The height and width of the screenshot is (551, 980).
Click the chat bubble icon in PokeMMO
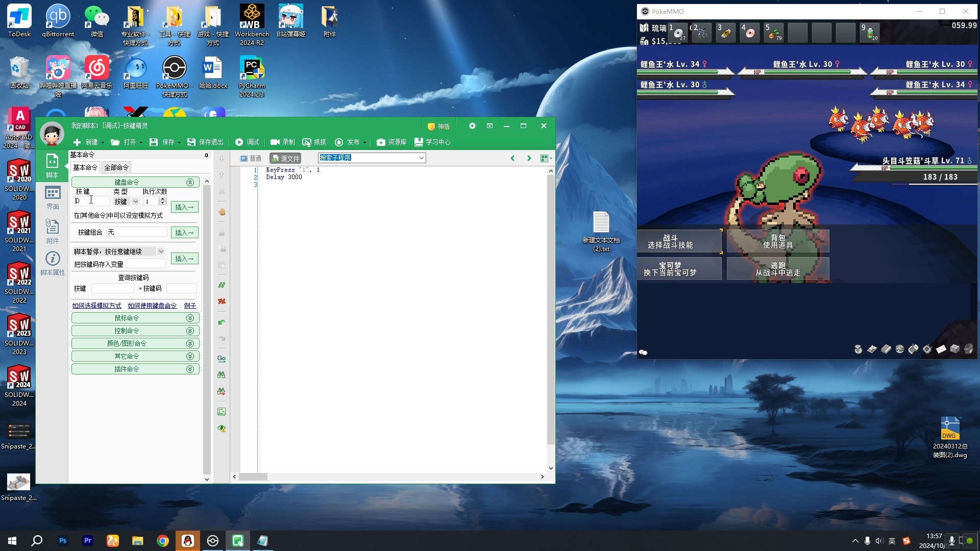pos(643,352)
